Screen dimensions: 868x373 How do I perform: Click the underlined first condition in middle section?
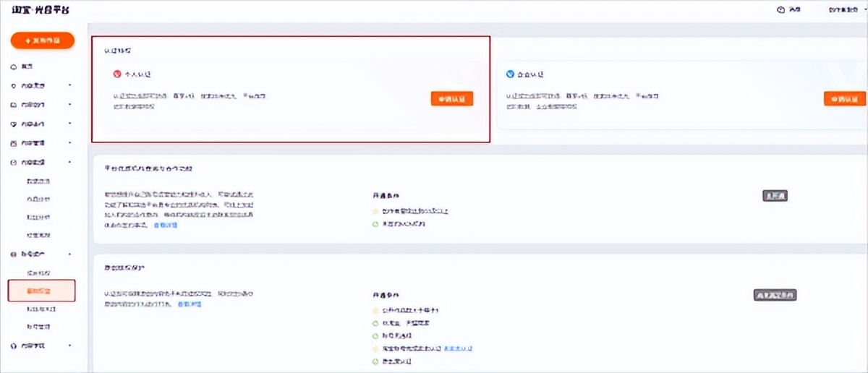[414, 211]
